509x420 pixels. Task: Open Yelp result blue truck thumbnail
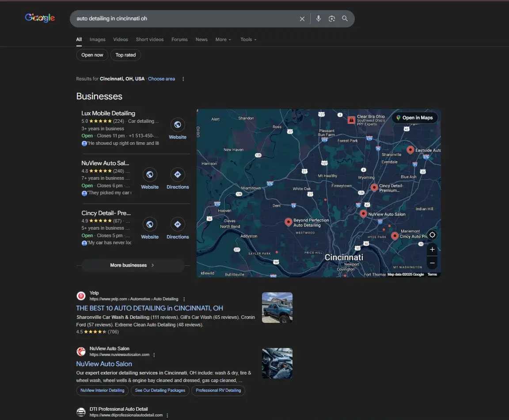[277, 307]
